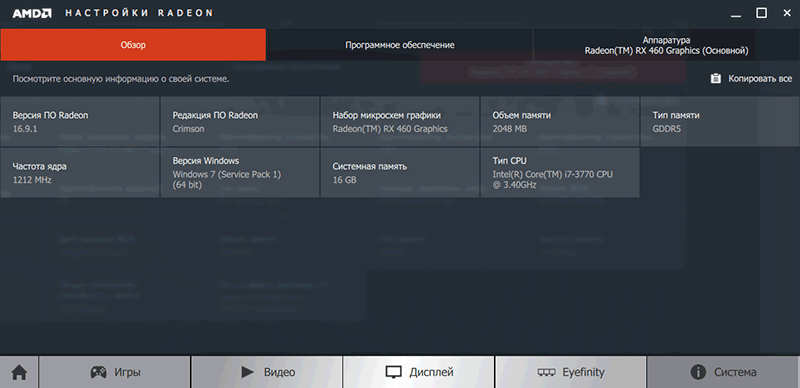Open the Дисплей monitor section
Screen dimensions: 800x388
tap(418, 372)
